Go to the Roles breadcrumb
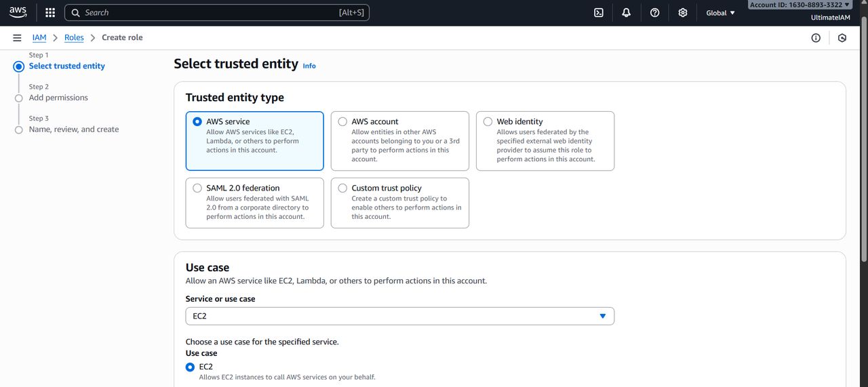This screenshot has height=387, width=868. point(74,38)
